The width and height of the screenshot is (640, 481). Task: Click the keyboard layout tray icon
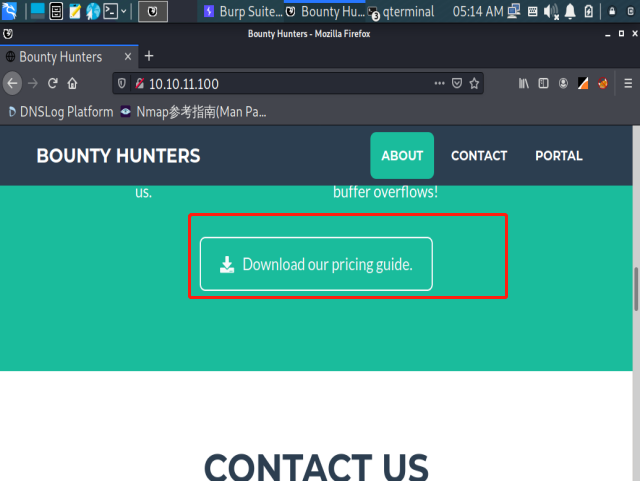click(533, 11)
